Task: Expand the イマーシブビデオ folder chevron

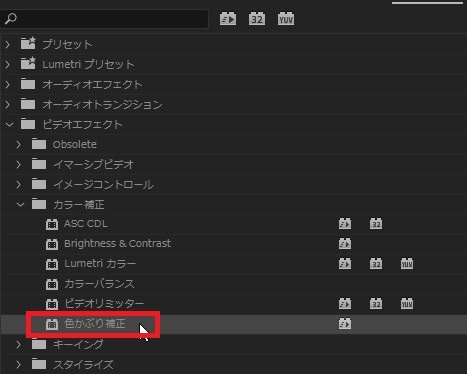Action: [x=19, y=164]
